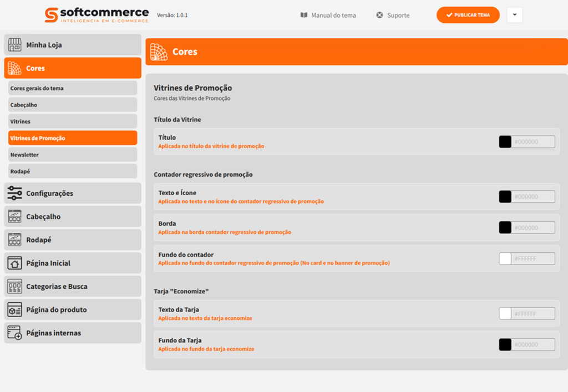
Task: Click the Rodapé layout icon in main sidebar
Action: click(14, 240)
